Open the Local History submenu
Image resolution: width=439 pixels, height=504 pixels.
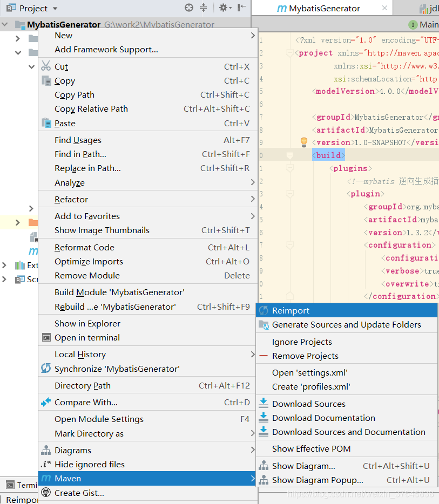[148, 354]
